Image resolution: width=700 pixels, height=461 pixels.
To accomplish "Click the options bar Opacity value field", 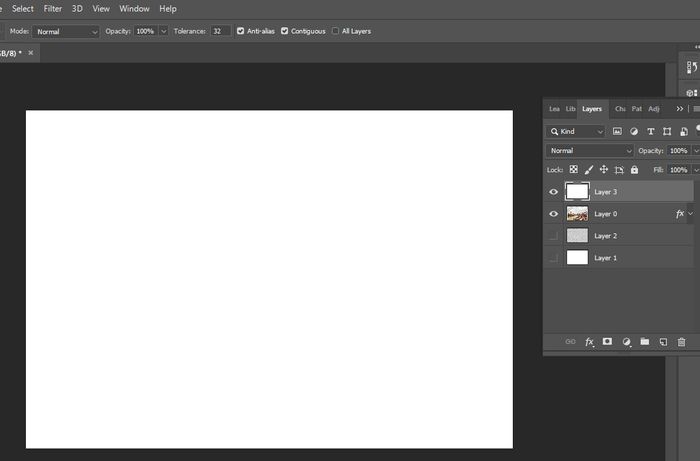I will pyautogui.click(x=146, y=31).
